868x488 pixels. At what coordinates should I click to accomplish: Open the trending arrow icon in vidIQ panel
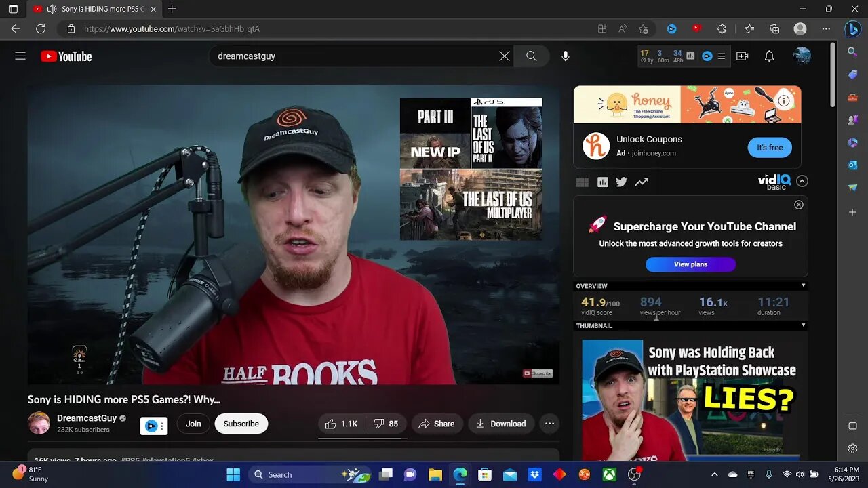[x=642, y=182]
